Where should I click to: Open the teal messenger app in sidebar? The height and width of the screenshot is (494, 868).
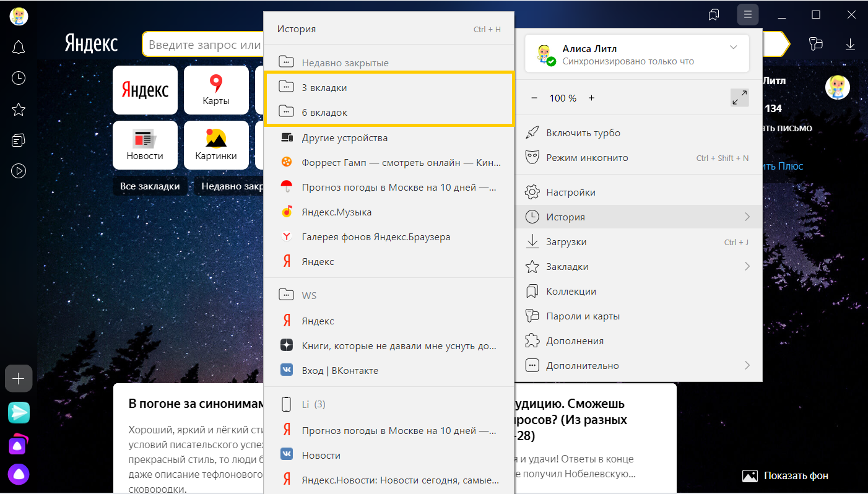19,412
